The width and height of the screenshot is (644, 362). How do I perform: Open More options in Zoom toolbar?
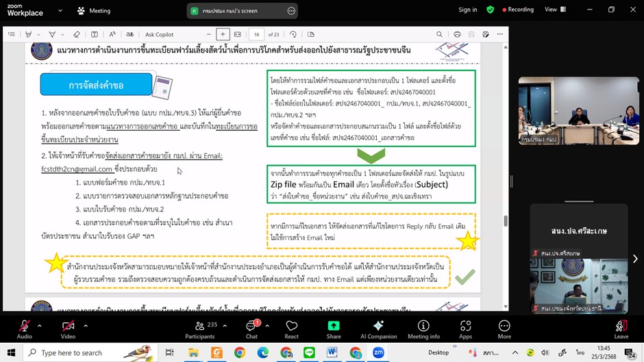pyautogui.click(x=504, y=330)
